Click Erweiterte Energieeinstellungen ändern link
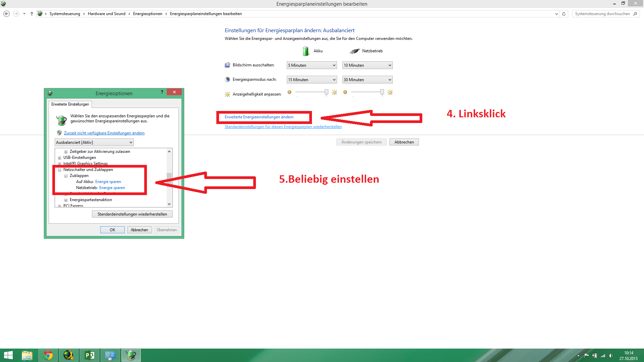Screen dimensions: 644x362 (x=259, y=117)
